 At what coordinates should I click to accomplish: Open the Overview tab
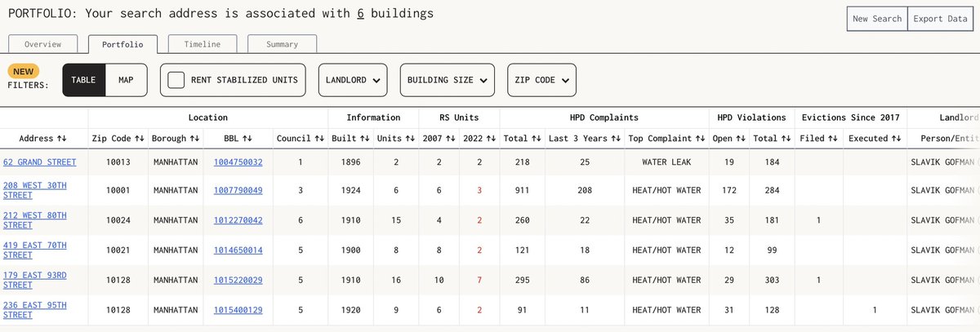[42, 44]
